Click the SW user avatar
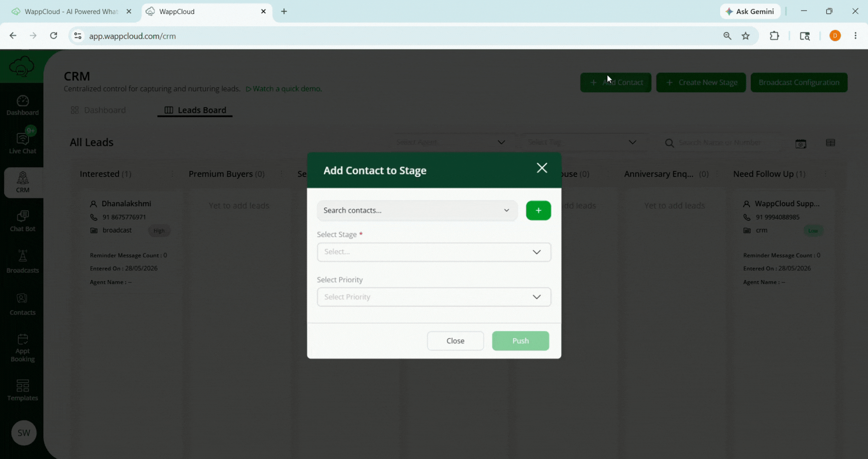The image size is (868, 459). pos(24,433)
